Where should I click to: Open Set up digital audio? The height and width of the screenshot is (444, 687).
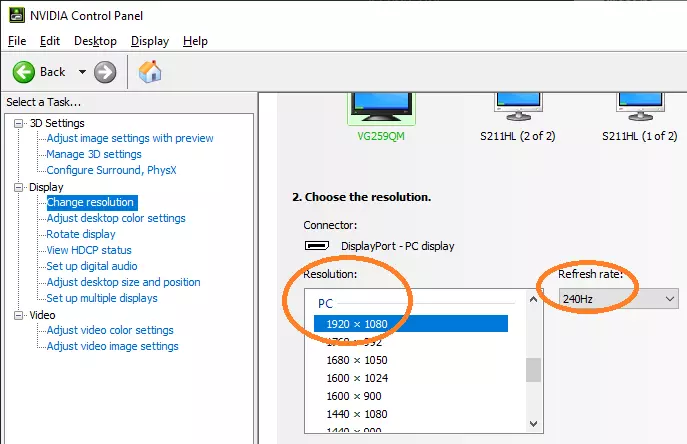(92, 266)
